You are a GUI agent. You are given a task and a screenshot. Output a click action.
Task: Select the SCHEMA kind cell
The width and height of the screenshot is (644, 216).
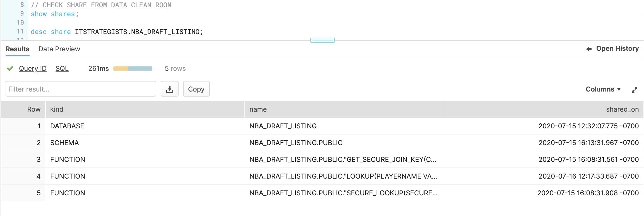pos(145,143)
